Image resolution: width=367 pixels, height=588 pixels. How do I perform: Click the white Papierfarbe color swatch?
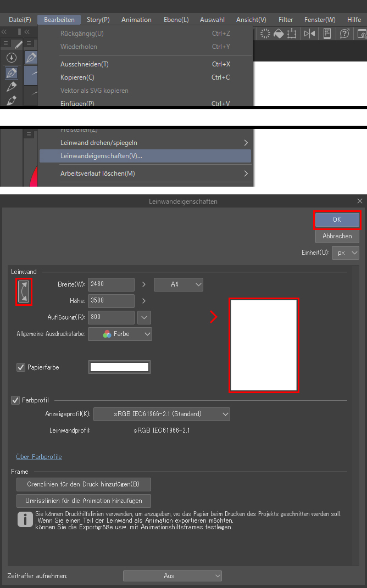point(119,367)
